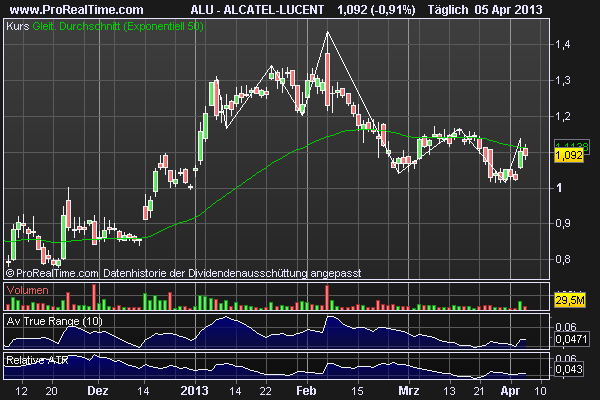The image size is (600, 400).
Task: Click the Kurs chart label
Action: tap(18, 26)
